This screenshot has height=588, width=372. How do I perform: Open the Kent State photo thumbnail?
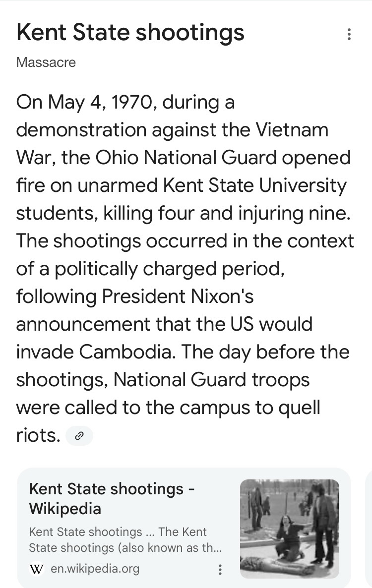[289, 529]
